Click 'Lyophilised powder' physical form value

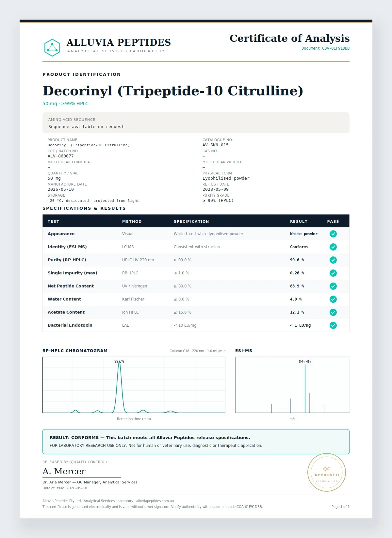click(x=226, y=178)
